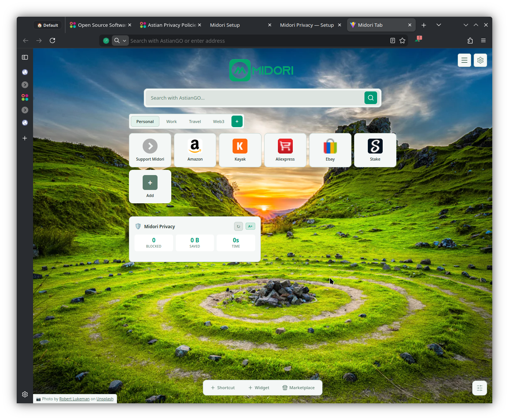The height and width of the screenshot is (420, 509).
Task: Click the Shortcut button in bottom bar
Action: [223, 388]
